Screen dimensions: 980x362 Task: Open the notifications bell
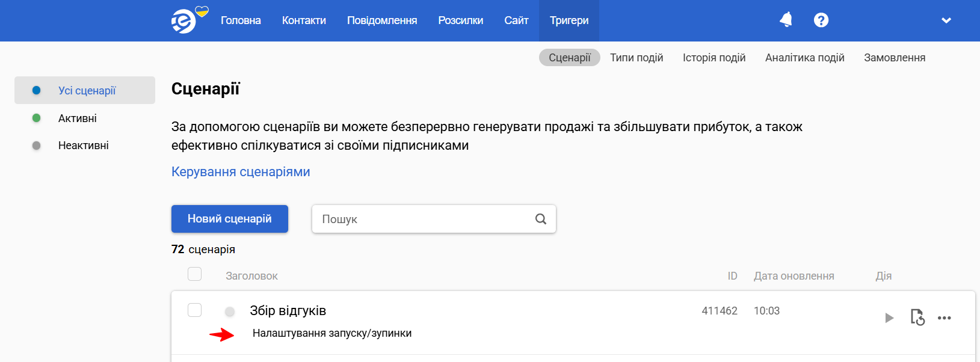pyautogui.click(x=786, y=20)
